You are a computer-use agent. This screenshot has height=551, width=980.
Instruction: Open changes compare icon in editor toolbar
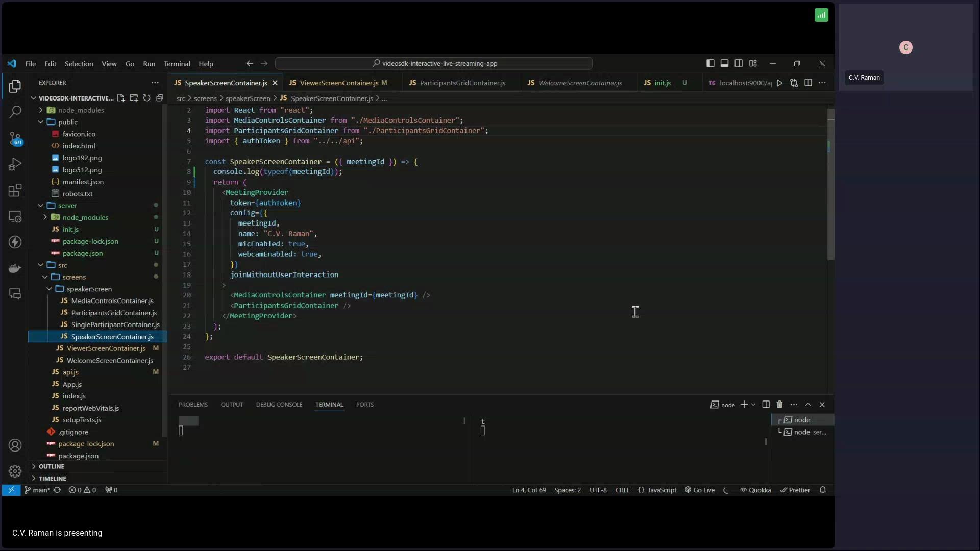click(x=794, y=83)
